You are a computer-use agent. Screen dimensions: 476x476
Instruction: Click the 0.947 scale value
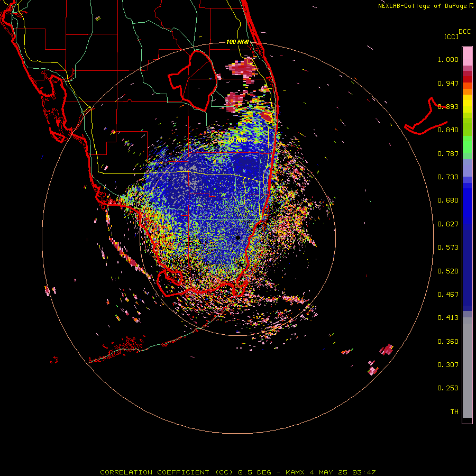448,83
